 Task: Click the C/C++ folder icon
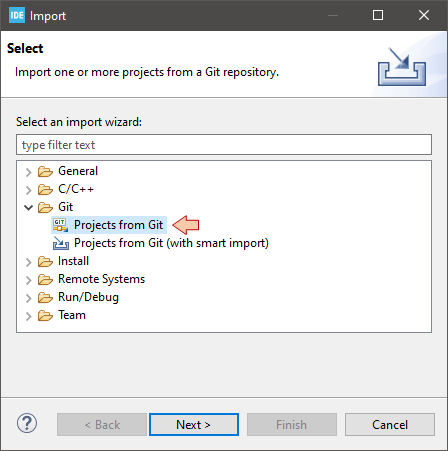click(45, 189)
